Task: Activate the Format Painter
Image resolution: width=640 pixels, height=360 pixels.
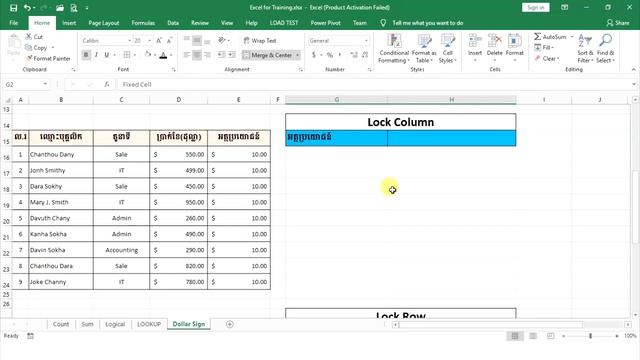Action: [48, 58]
